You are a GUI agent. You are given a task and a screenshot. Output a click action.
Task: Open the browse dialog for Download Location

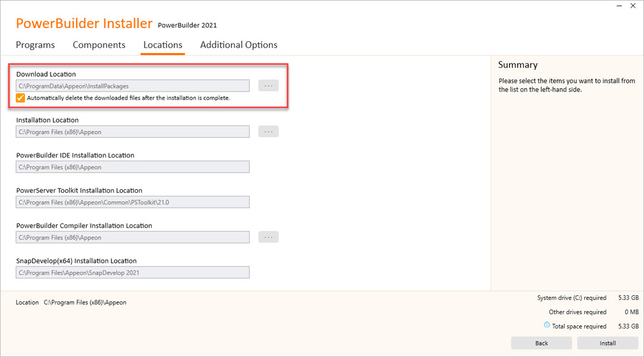coord(268,85)
